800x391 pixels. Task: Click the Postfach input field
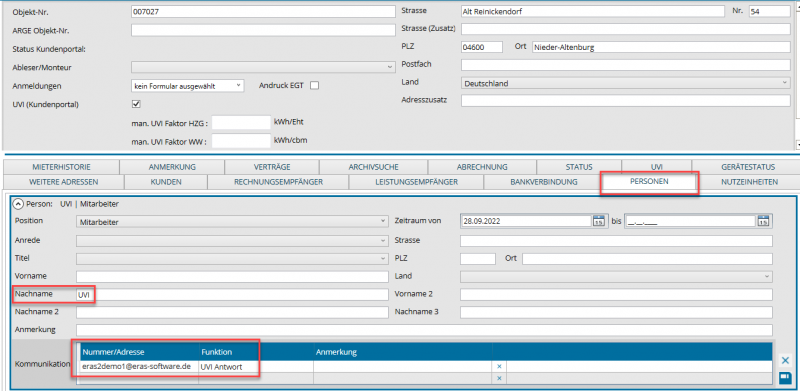(x=626, y=65)
